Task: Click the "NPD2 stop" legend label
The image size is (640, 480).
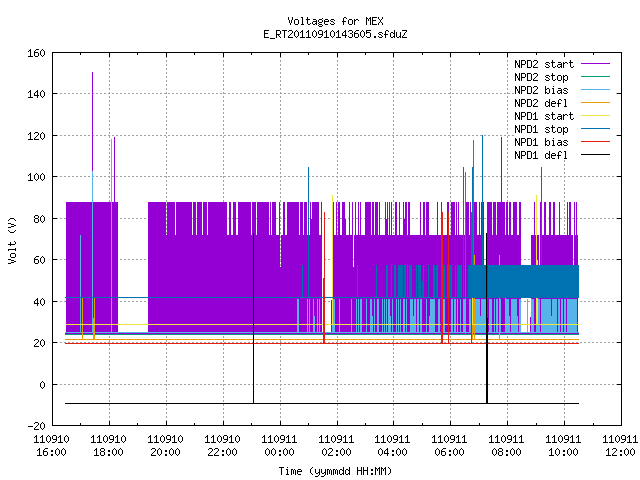Action: pyautogui.click(x=541, y=77)
